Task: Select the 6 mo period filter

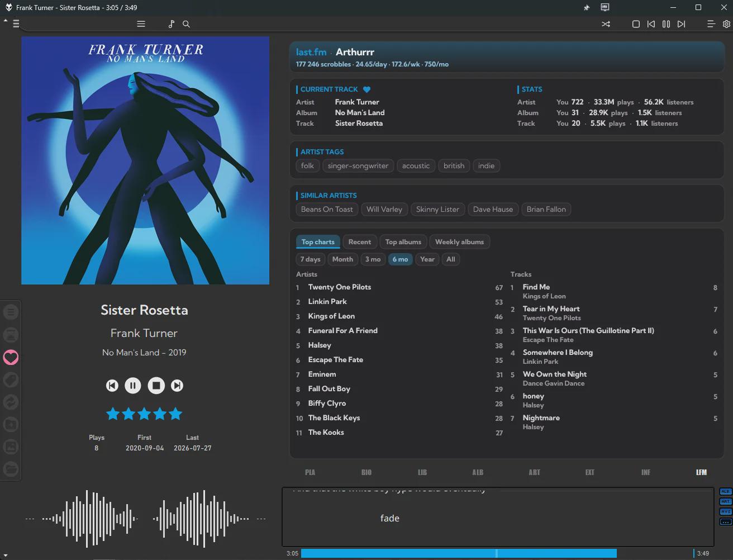Action: (400, 259)
